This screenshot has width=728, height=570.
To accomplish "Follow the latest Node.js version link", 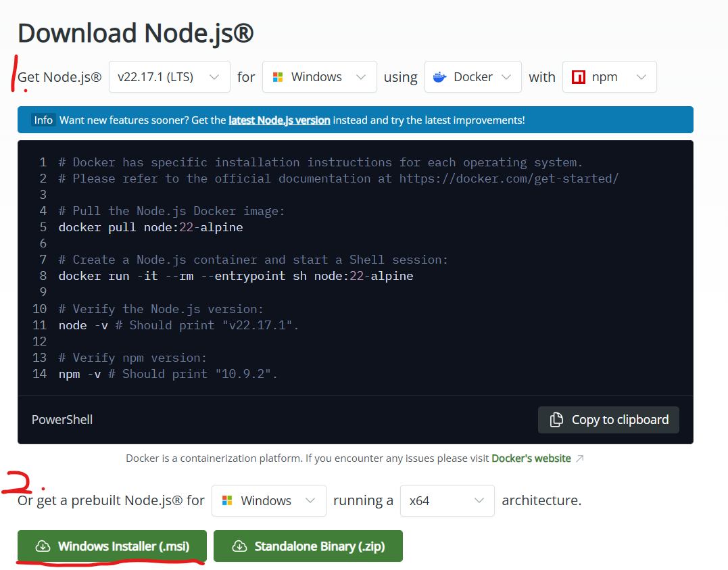I will tap(279, 120).
